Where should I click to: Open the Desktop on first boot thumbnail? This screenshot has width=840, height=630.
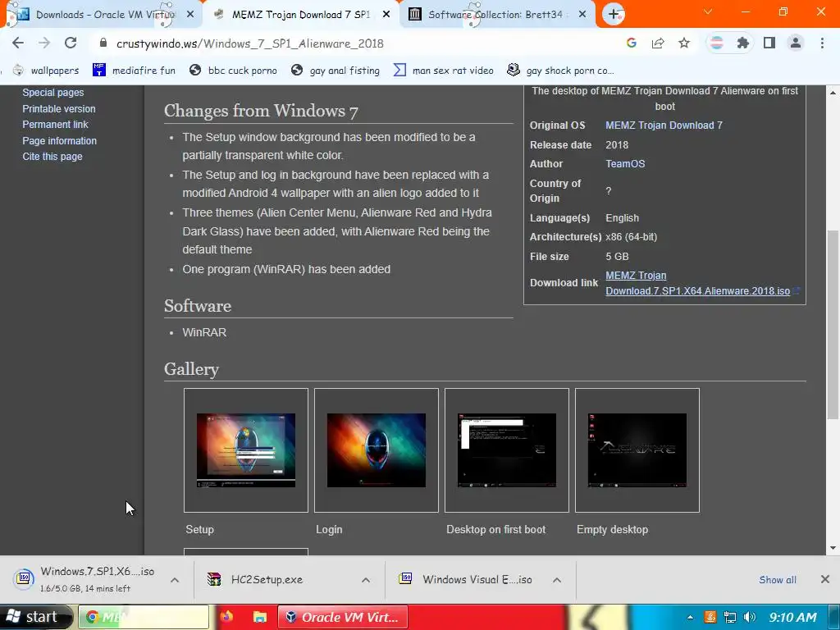(507, 450)
